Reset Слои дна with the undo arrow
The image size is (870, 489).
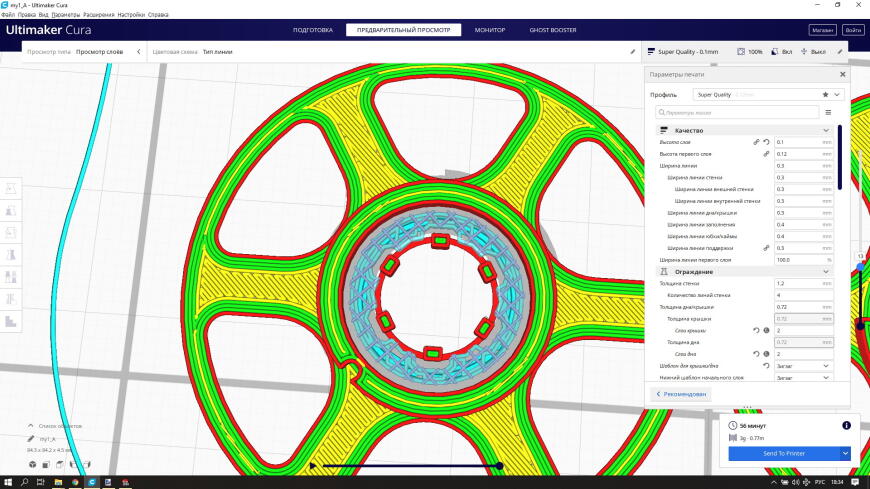click(x=756, y=354)
